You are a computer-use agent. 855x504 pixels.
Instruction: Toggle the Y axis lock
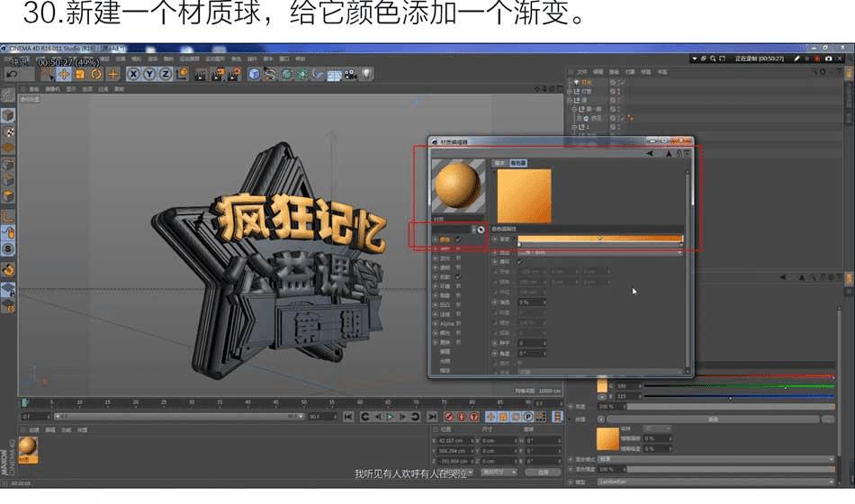coord(149,74)
